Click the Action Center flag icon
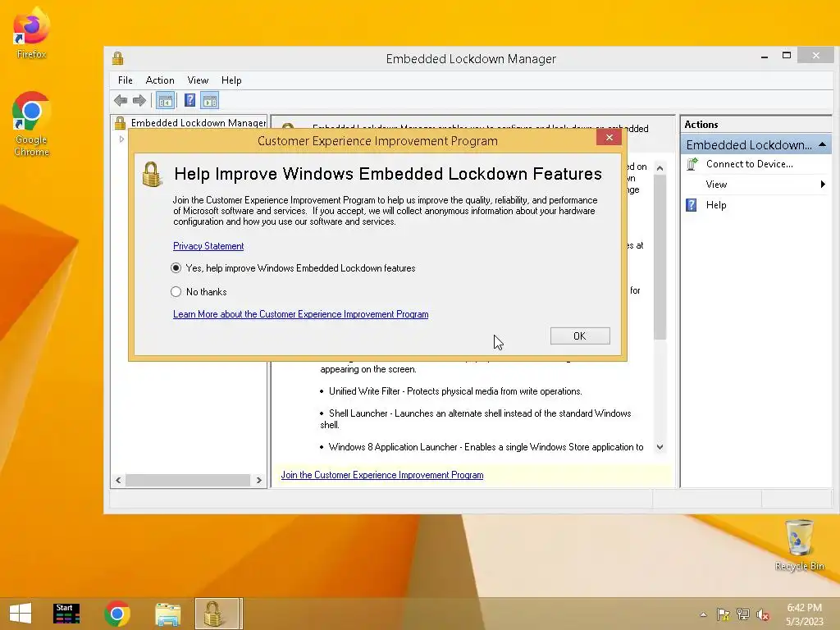Image resolution: width=840 pixels, height=630 pixels. (724, 614)
